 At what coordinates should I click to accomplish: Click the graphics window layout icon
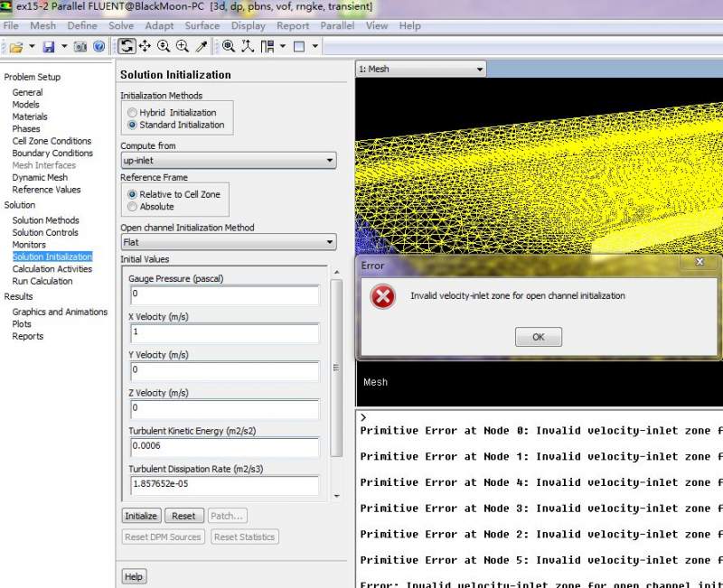[x=299, y=47]
